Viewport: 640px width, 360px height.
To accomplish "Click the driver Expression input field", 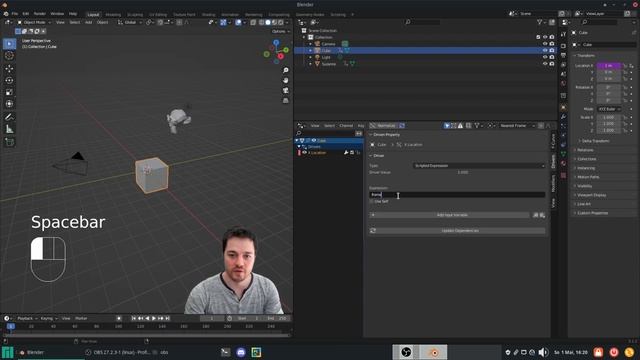I will [x=457, y=195].
